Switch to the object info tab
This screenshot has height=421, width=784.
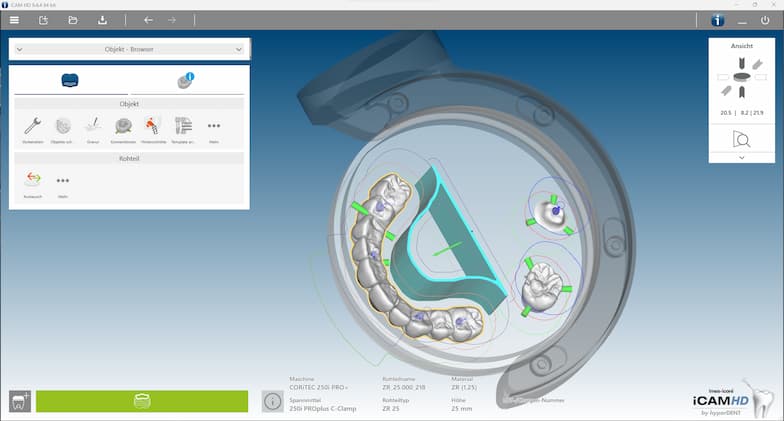click(x=186, y=81)
